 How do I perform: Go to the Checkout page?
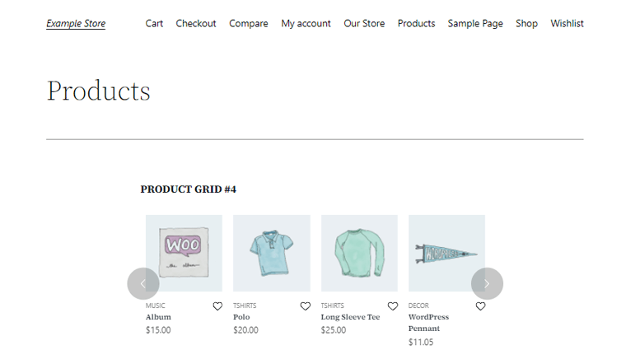[196, 24]
